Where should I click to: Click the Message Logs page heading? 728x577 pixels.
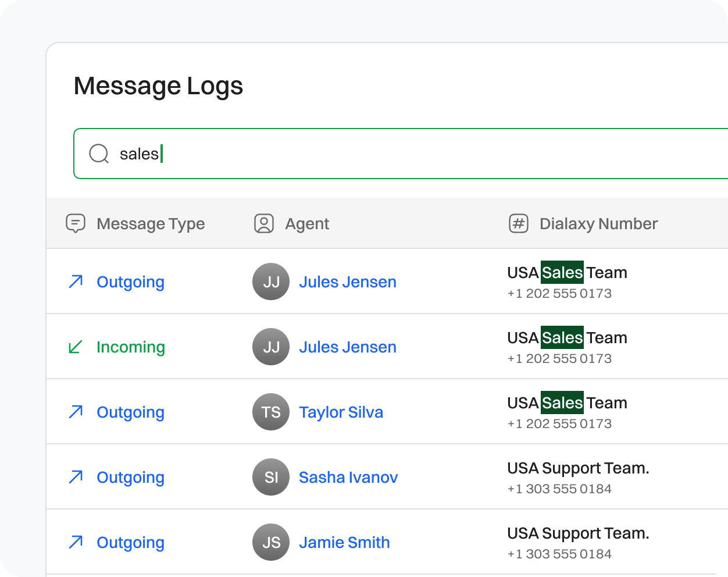tap(158, 86)
